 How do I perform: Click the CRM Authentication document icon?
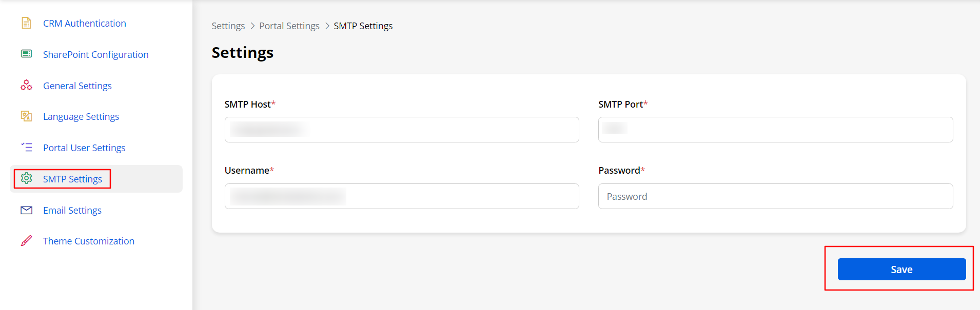coord(26,23)
